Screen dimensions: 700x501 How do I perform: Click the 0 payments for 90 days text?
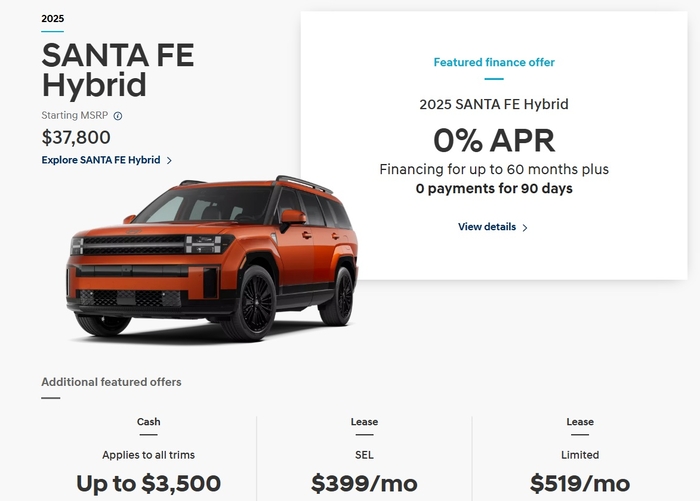click(x=494, y=188)
